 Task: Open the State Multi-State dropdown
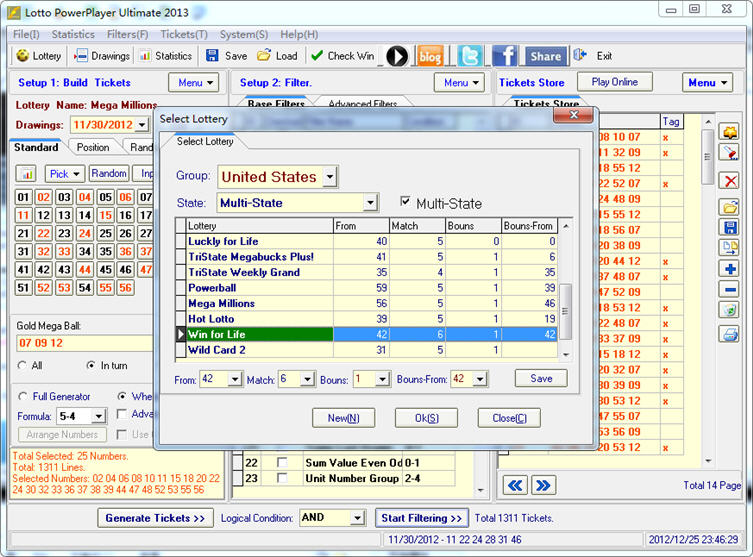tap(370, 203)
